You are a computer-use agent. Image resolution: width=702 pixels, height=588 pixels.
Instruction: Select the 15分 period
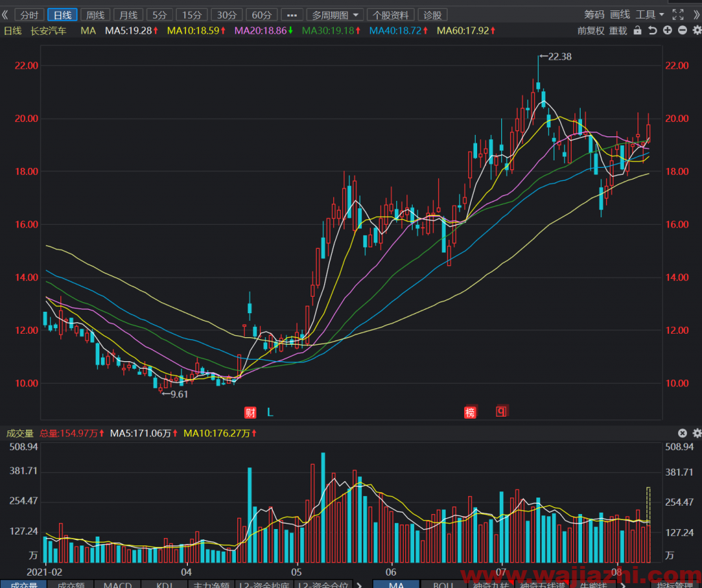[192, 15]
